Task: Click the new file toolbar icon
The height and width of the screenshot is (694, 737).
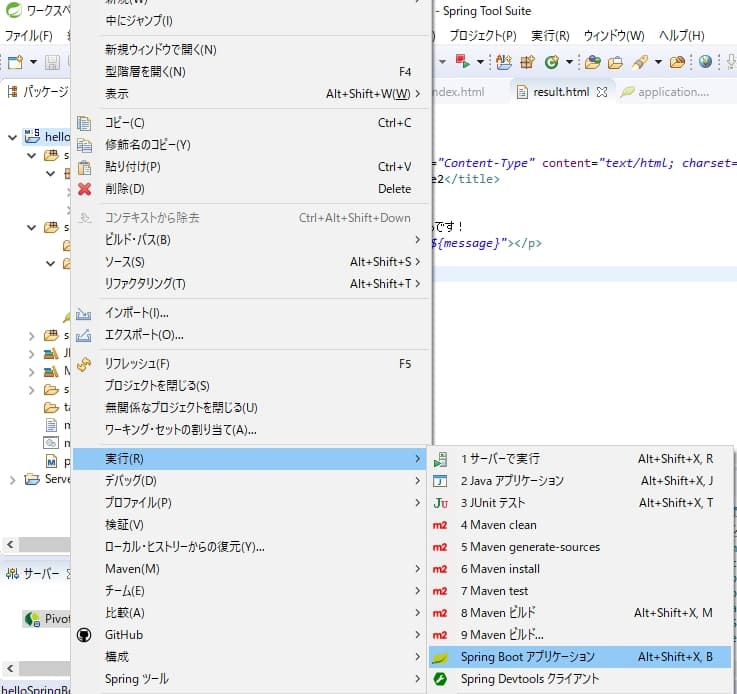Action: (15, 62)
